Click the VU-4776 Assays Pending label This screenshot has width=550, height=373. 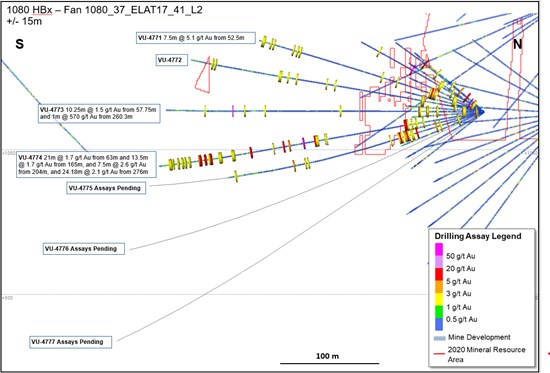[x=83, y=249]
